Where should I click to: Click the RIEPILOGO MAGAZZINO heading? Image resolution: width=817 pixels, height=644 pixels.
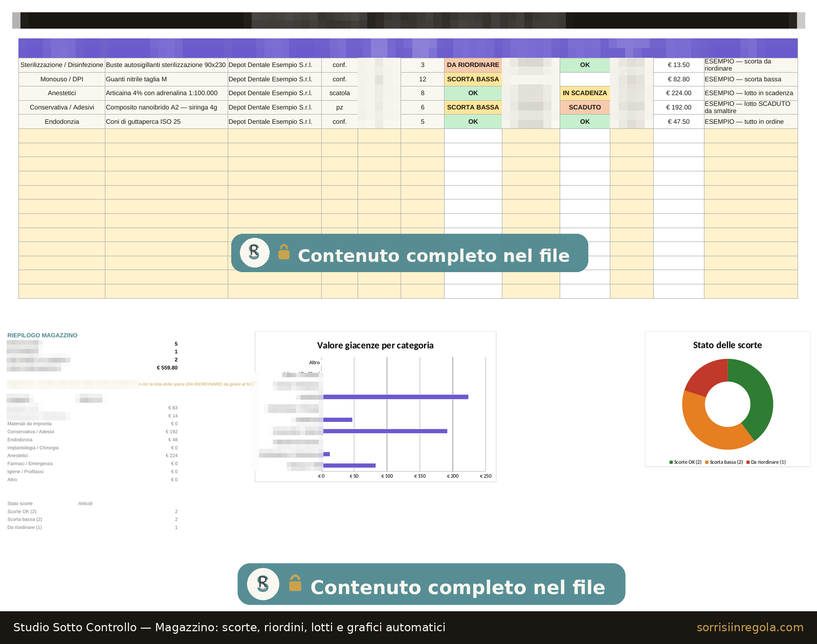point(42,336)
